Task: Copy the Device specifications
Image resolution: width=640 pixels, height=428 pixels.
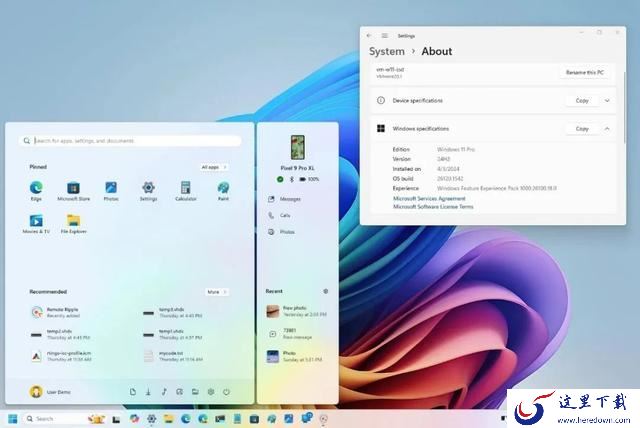Action: point(582,100)
